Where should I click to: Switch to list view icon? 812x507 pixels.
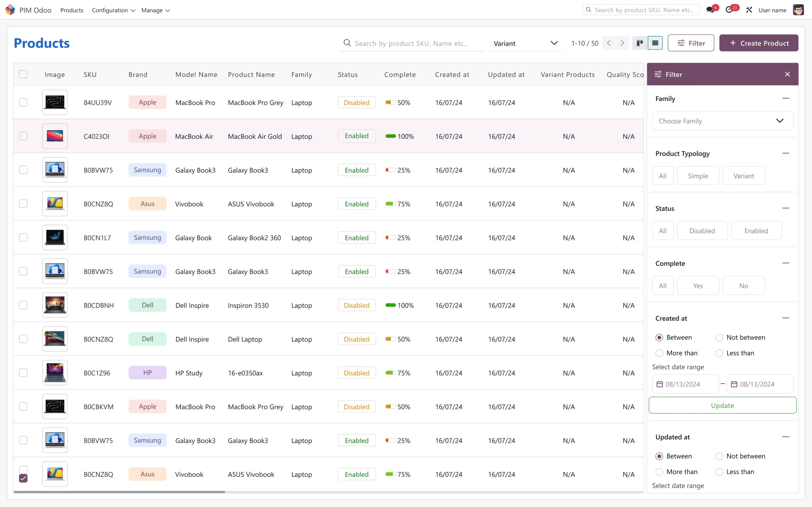coord(655,43)
